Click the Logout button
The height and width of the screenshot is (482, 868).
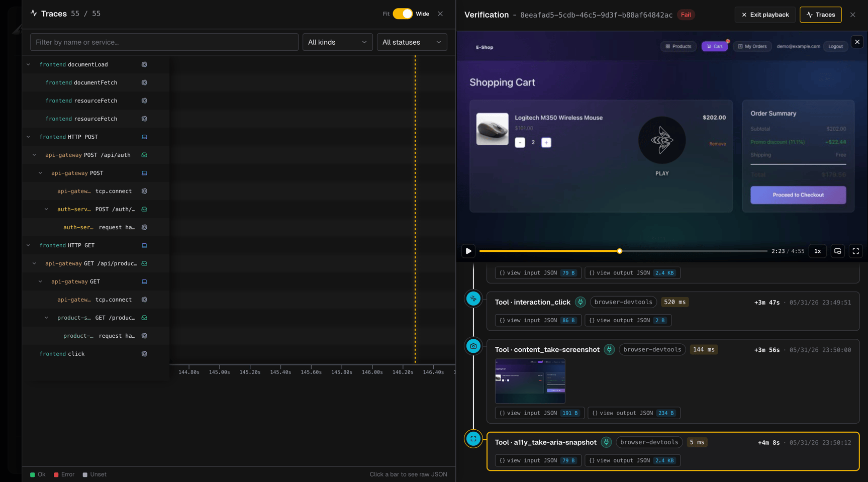pyautogui.click(x=835, y=46)
